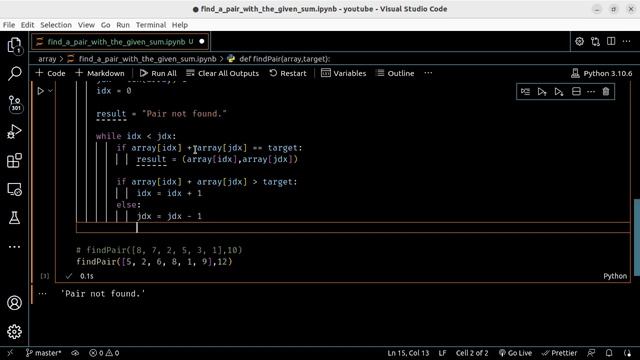Screen dimensions: 640x360
Task: Synchronize changes cloud icon in status bar
Action: (75, 353)
